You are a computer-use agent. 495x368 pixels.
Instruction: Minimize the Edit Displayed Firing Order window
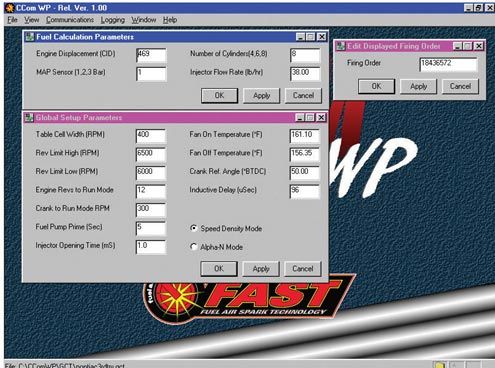[x=458, y=46]
